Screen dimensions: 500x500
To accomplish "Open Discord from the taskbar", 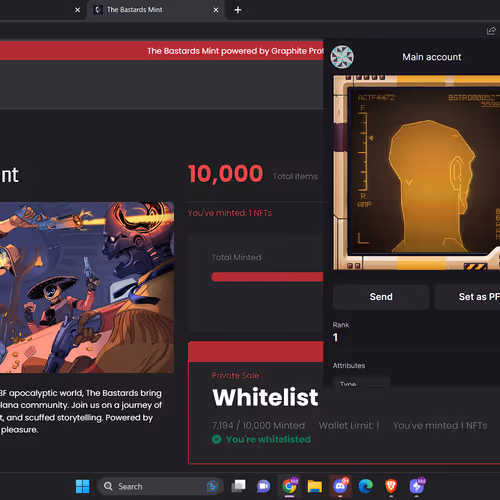I will (x=340, y=486).
